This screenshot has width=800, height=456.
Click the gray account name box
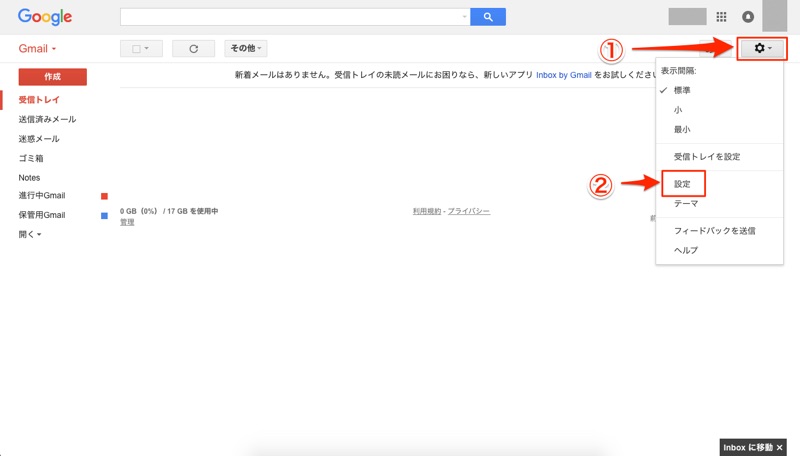coord(687,17)
